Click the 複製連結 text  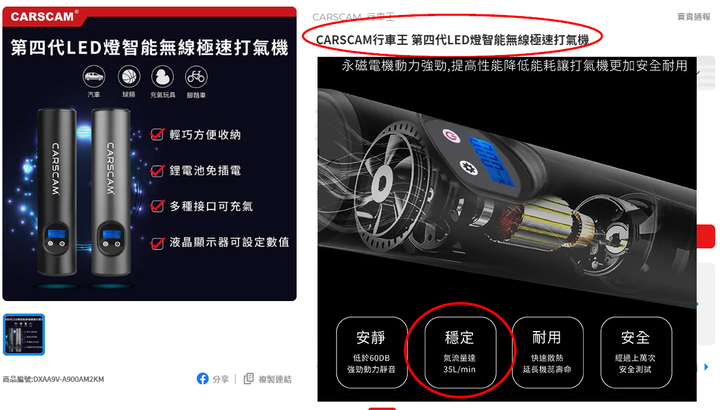(x=275, y=379)
